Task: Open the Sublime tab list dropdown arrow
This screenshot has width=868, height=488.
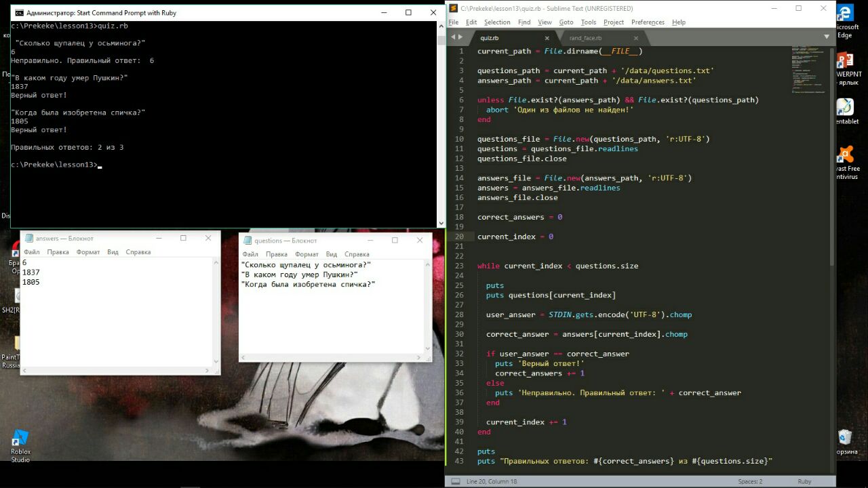Action: click(x=827, y=37)
